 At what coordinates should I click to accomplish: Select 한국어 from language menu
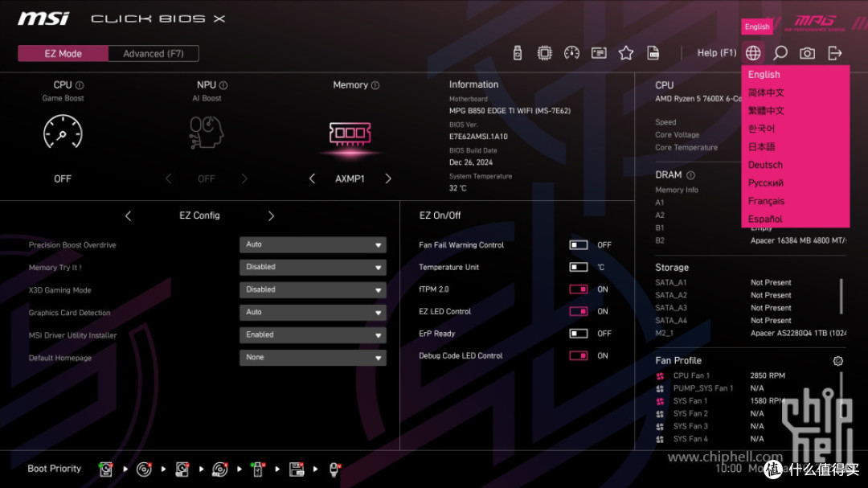pyautogui.click(x=795, y=129)
